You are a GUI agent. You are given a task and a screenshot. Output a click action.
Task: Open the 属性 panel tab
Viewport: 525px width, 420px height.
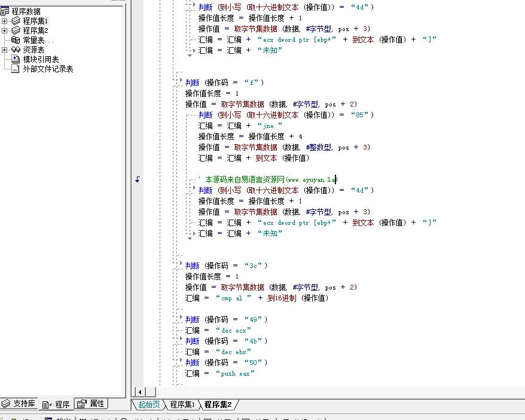click(91, 404)
